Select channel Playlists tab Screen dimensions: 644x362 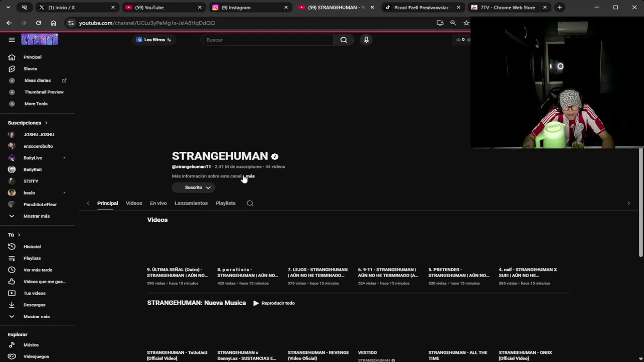(x=225, y=203)
